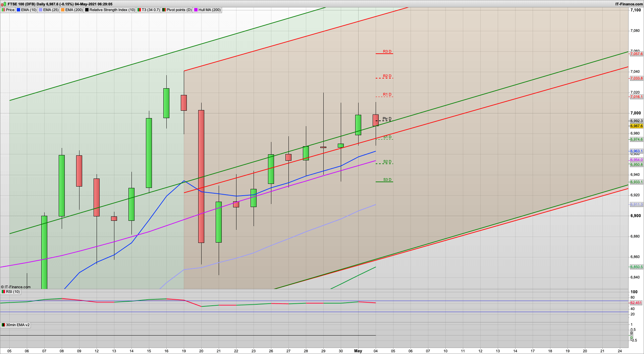Screen dimensions: 644x354
Task: Click the light purple EMA (25) indicator icon
Action: (x=40, y=10)
